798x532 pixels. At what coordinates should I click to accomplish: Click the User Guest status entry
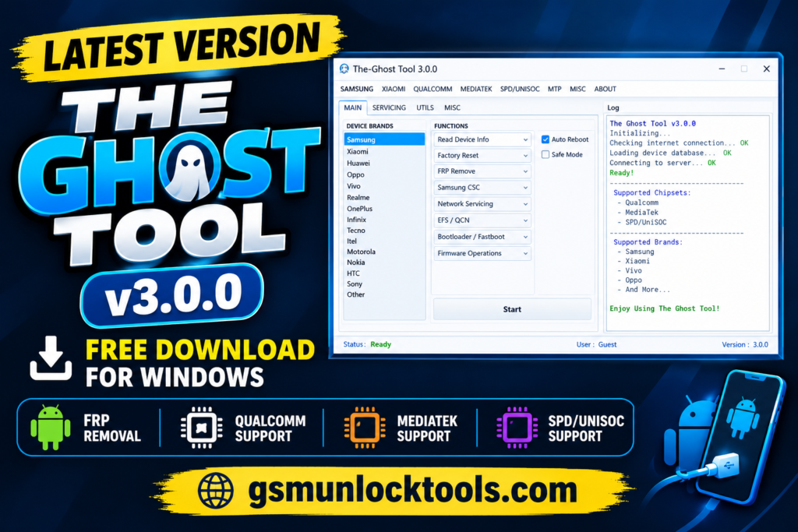596,344
